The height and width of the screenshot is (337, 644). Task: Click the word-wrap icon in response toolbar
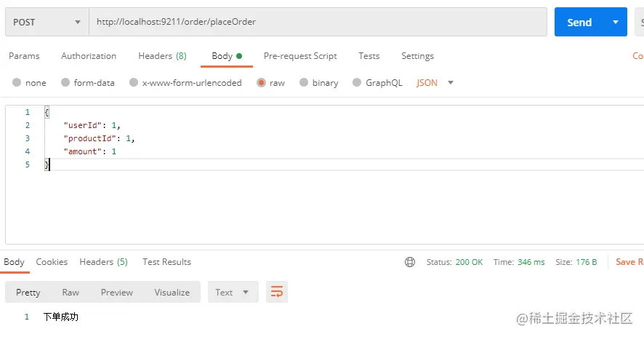pyautogui.click(x=276, y=292)
